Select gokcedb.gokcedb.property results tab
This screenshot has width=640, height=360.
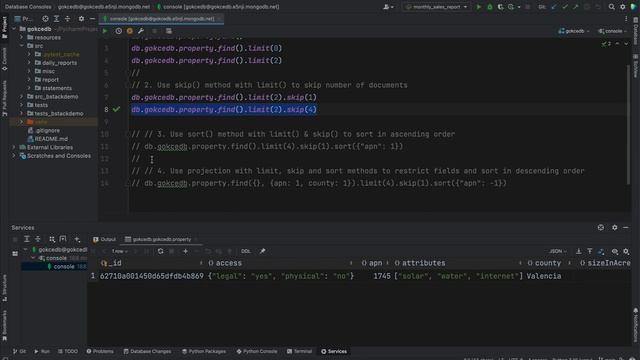point(161,239)
